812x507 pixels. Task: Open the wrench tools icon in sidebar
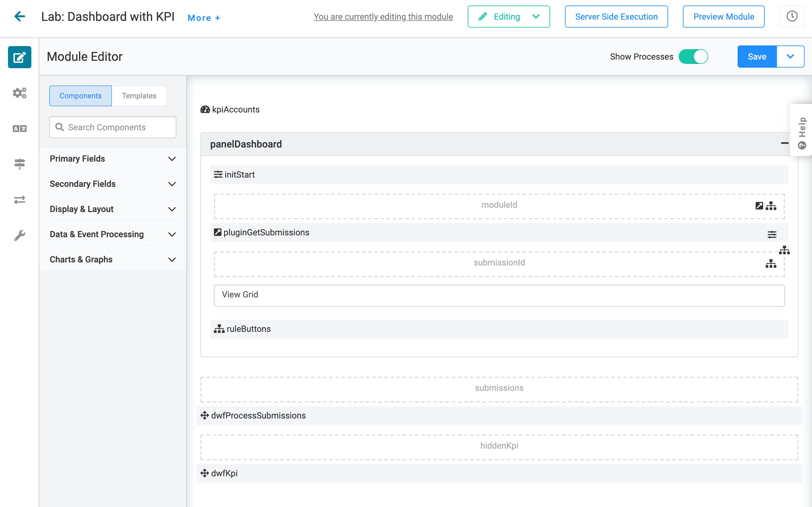click(19, 235)
